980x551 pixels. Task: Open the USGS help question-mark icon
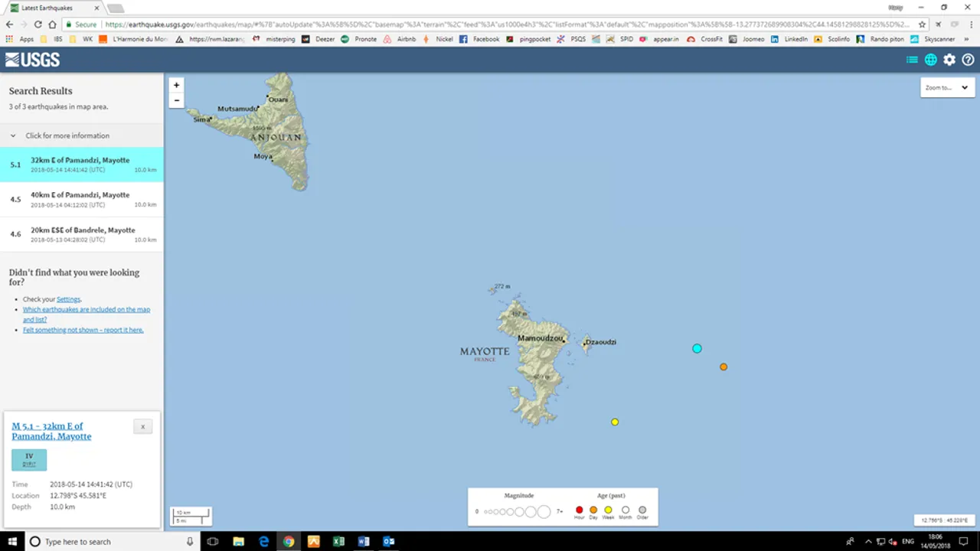coord(968,60)
